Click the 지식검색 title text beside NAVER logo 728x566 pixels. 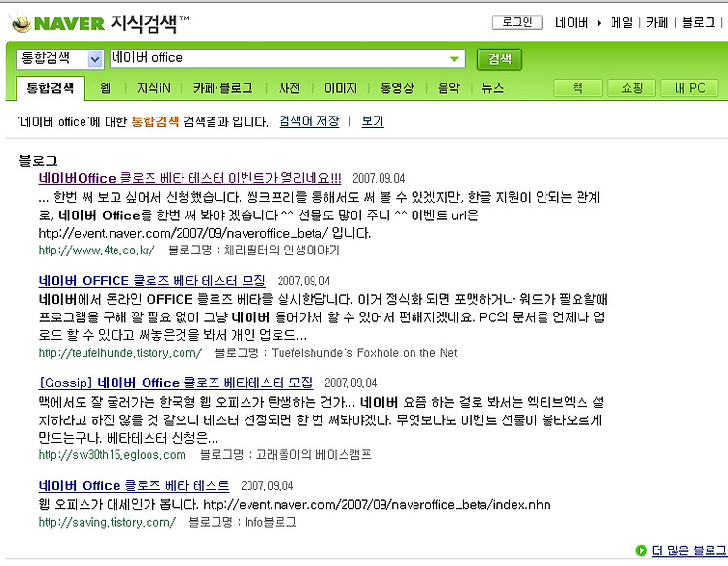tap(144, 23)
